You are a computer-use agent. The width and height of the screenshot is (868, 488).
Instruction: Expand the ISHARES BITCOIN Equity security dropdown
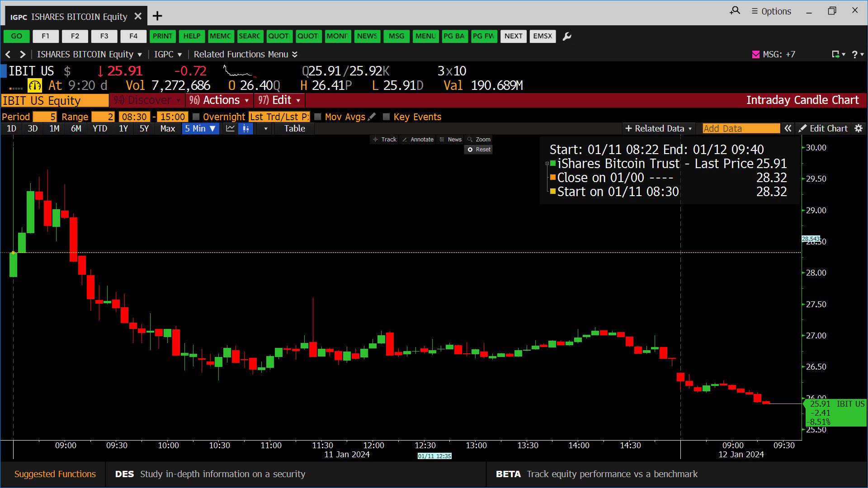coord(90,54)
